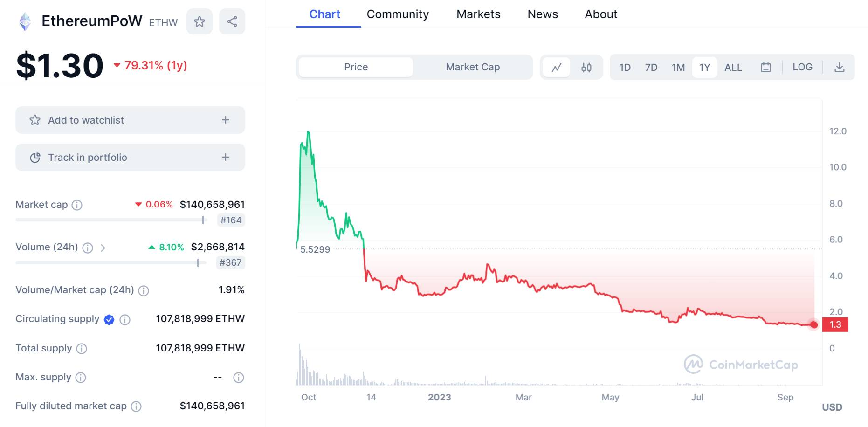
Task: Select 1D time range
Action: coord(625,68)
